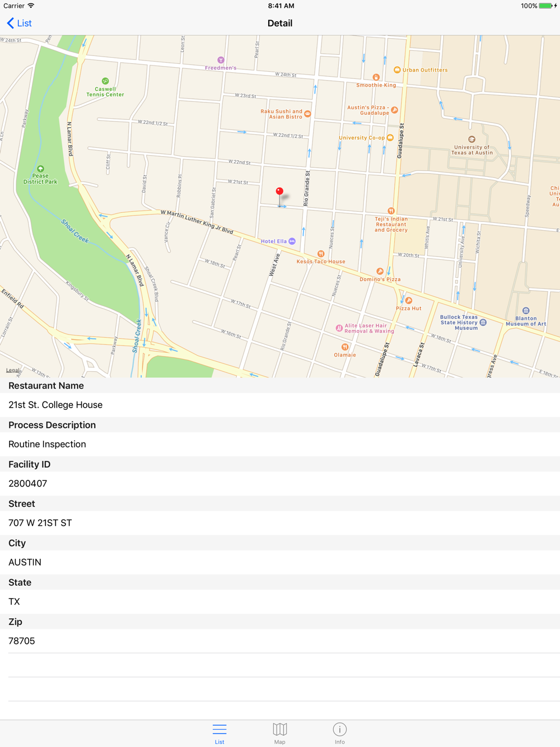Tap the Blanton Museum of Art icon
The width and height of the screenshot is (560, 747).
526,311
